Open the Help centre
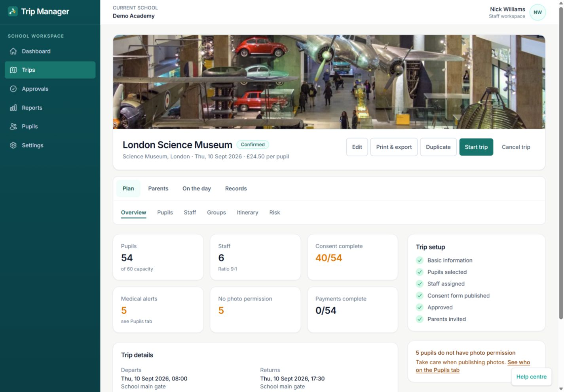 (531, 377)
